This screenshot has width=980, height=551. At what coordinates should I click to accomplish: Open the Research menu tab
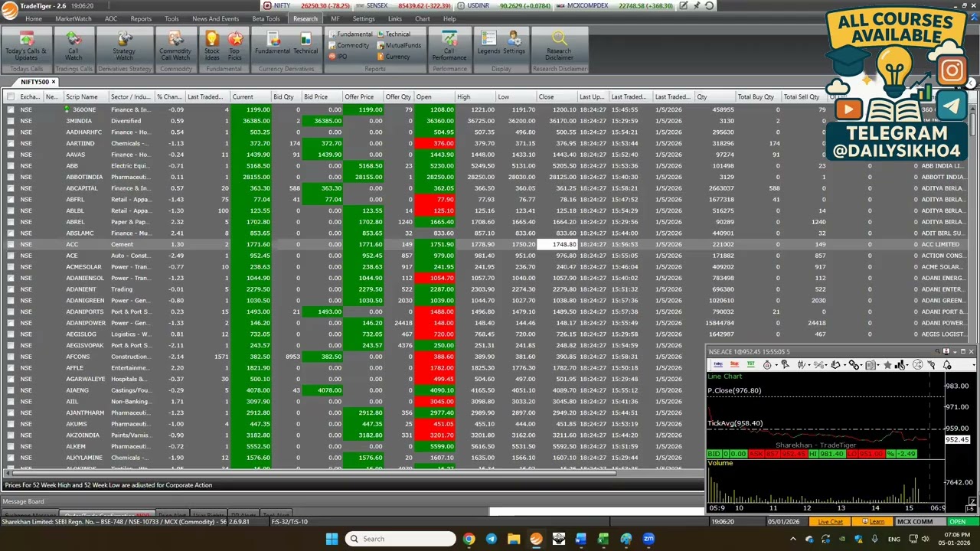point(305,18)
